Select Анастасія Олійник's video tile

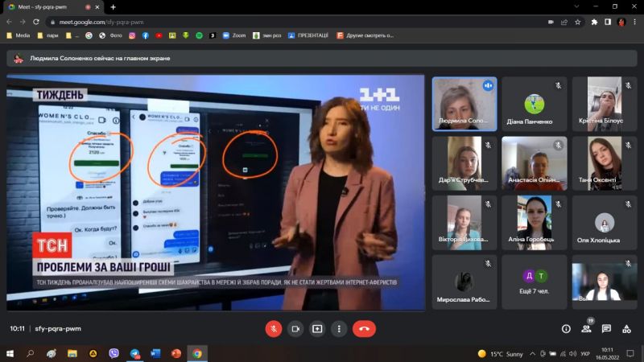[x=535, y=163]
